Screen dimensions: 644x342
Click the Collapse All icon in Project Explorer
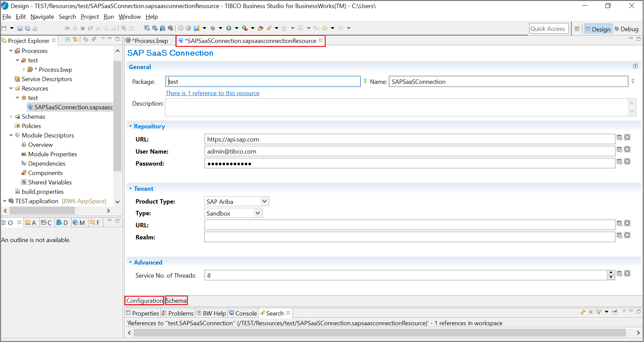tap(67, 40)
